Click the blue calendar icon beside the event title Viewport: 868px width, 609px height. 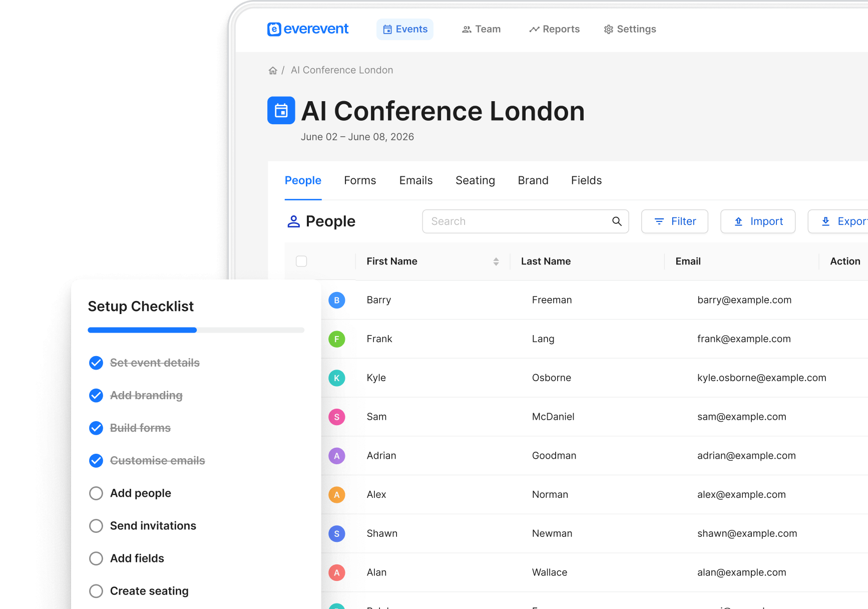click(281, 110)
